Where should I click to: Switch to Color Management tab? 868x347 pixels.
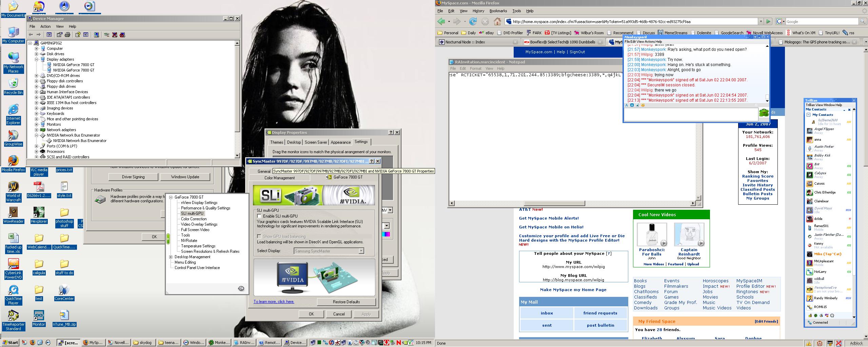coord(279,178)
